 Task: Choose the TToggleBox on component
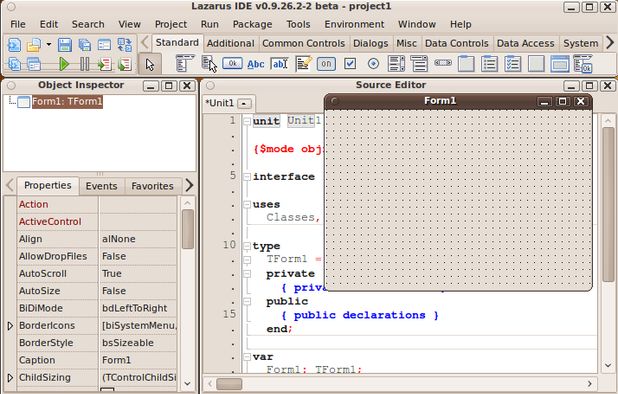(326, 64)
